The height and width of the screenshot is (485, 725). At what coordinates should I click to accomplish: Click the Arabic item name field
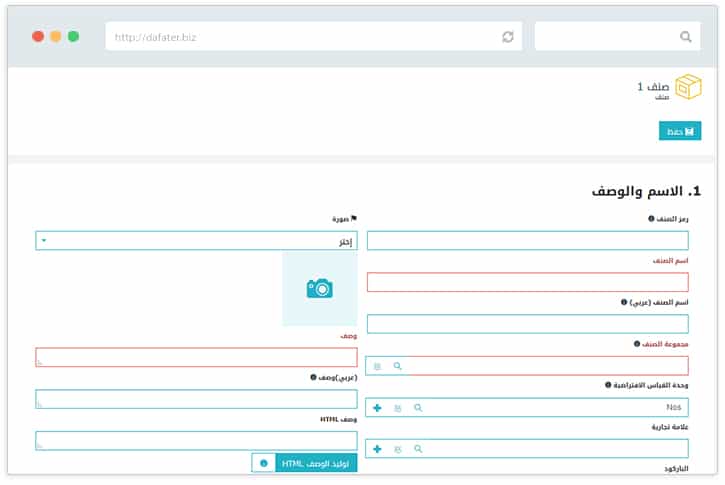tap(527, 324)
